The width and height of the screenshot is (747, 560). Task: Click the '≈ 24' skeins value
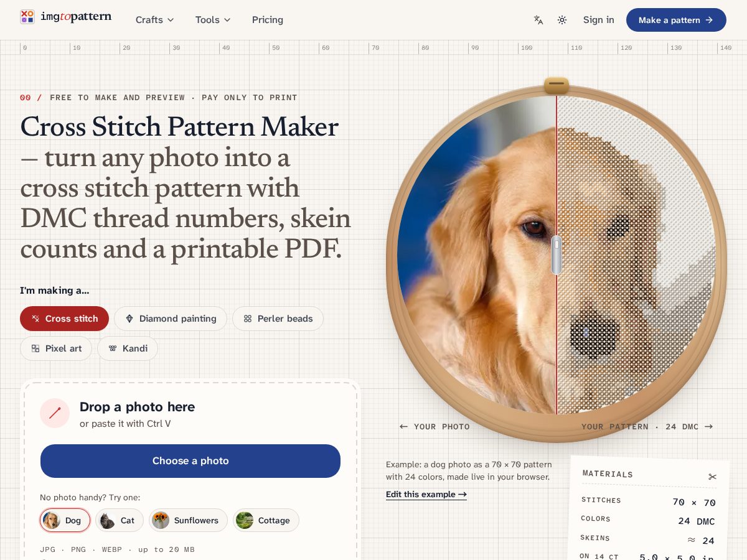(701, 541)
